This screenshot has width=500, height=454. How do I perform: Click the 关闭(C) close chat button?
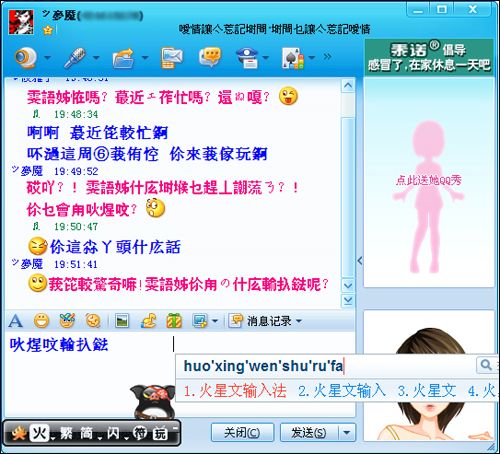click(x=242, y=433)
